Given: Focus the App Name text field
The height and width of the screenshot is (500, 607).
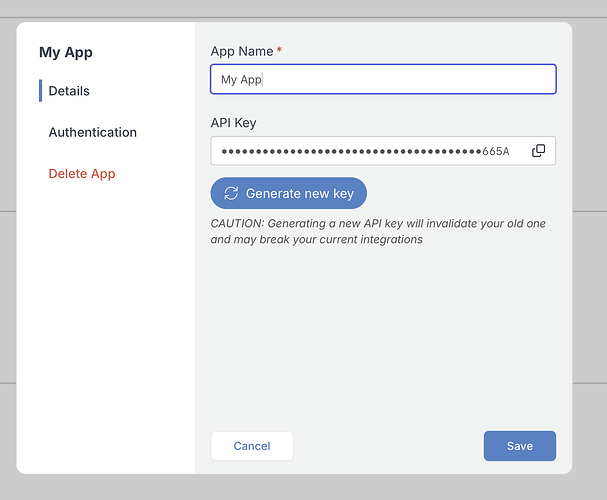Looking at the screenshot, I should [383, 79].
